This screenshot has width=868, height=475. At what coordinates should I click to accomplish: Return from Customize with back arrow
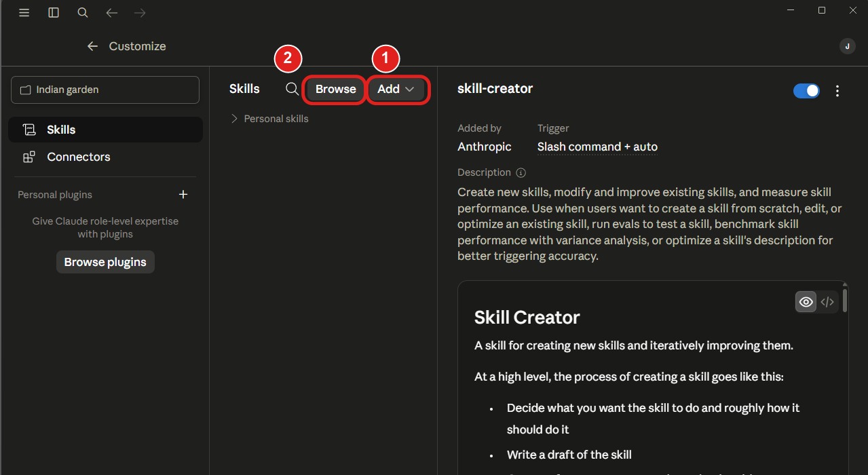(x=93, y=46)
